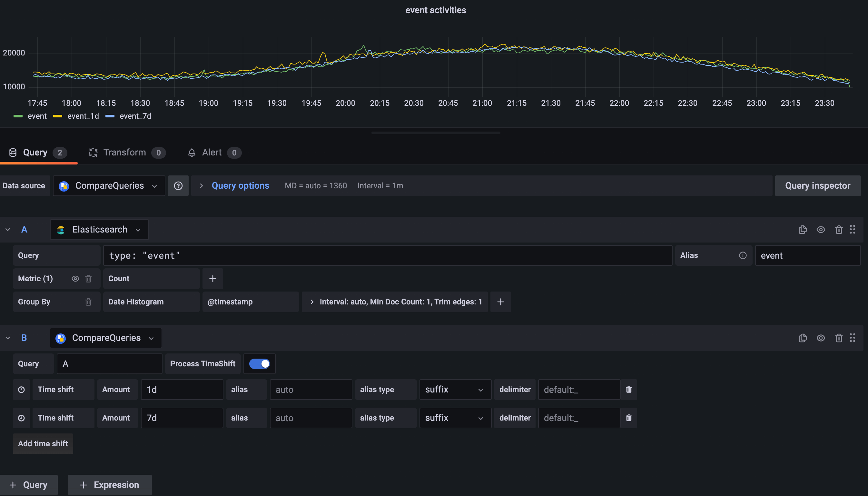The height and width of the screenshot is (496, 868).
Task: Delete query A using trash icon
Action: 839,230
